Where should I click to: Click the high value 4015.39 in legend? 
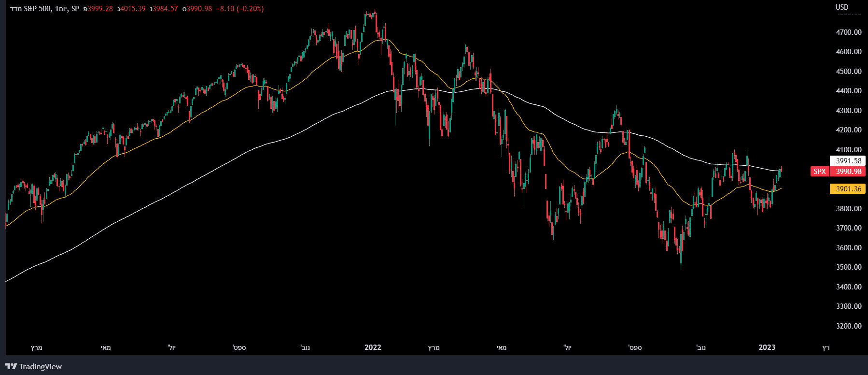click(133, 9)
